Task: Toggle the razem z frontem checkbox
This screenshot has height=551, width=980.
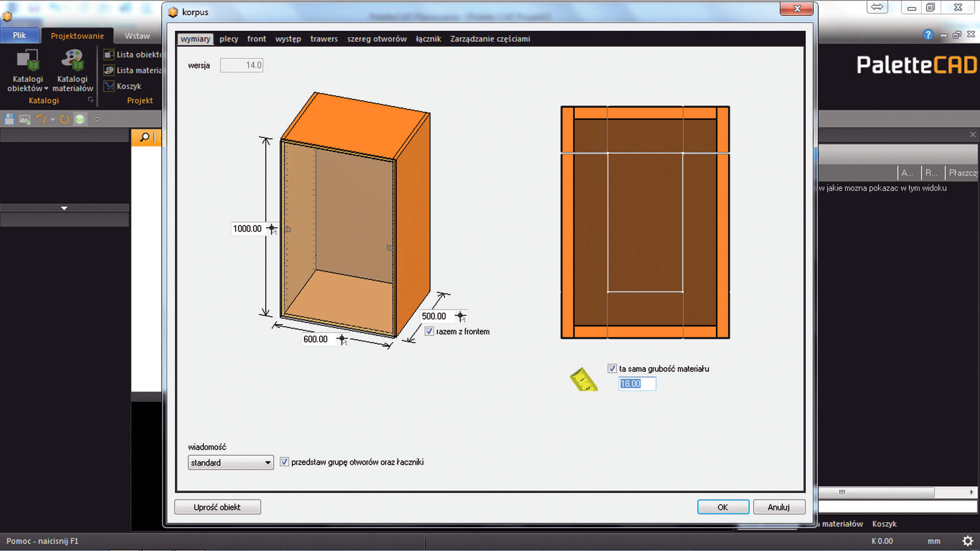Action: pyautogui.click(x=429, y=331)
